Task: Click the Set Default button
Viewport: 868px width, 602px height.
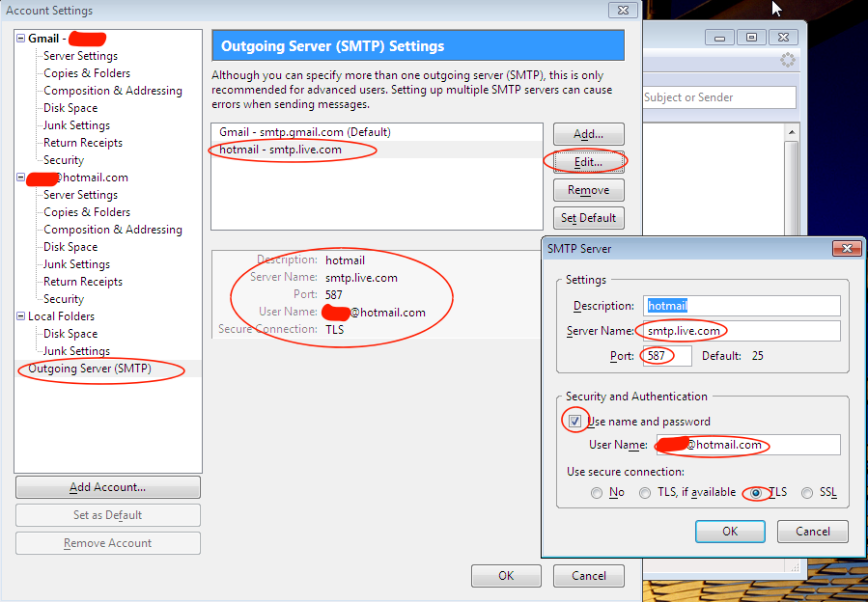Action: click(588, 218)
